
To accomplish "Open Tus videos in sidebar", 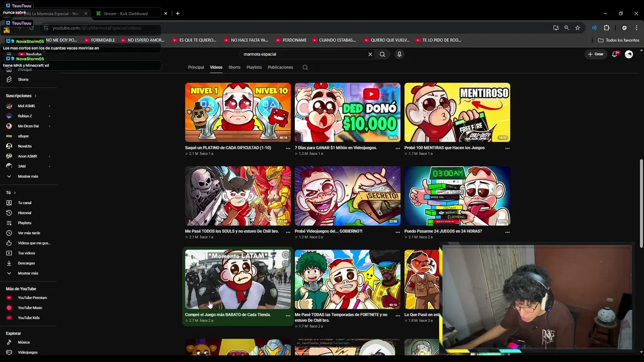I will pos(27,253).
